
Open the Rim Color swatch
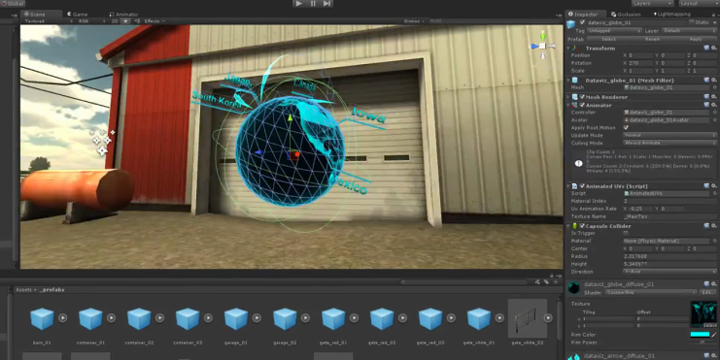pyautogui.click(x=699, y=334)
